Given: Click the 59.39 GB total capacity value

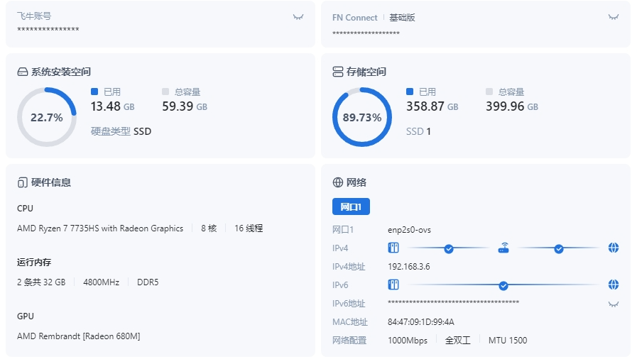Looking at the screenshot, I should point(185,106).
